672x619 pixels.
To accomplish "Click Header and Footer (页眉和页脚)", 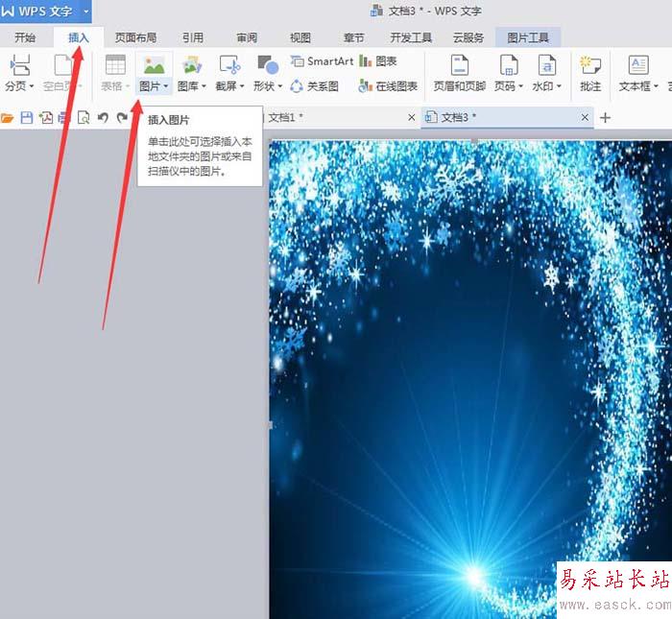I will click(460, 73).
